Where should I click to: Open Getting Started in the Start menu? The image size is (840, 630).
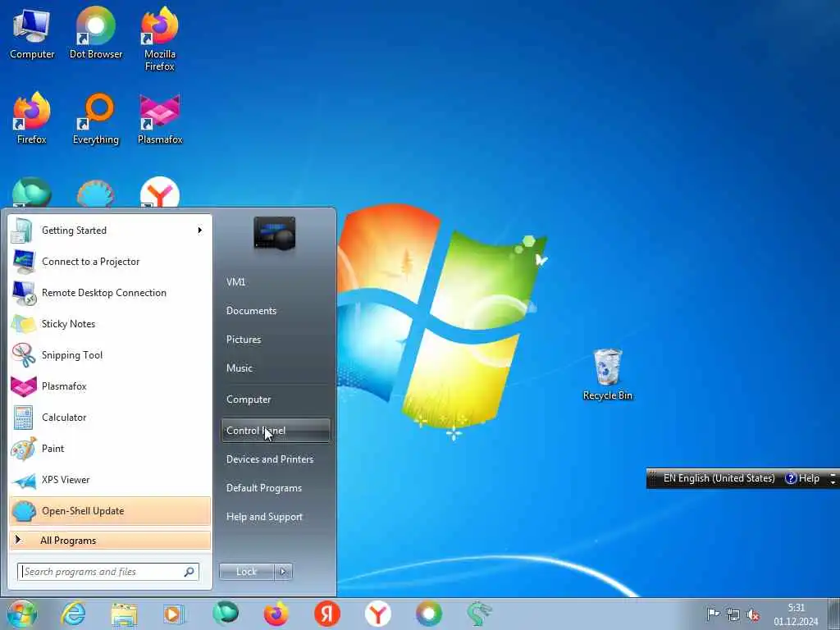(110, 231)
